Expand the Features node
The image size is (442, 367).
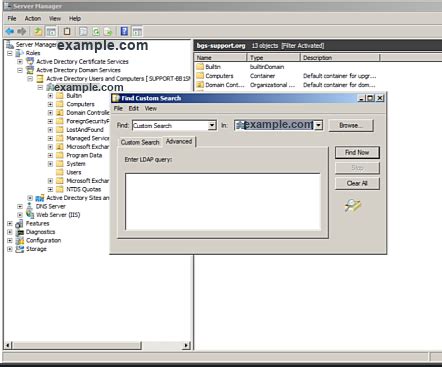point(10,223)
